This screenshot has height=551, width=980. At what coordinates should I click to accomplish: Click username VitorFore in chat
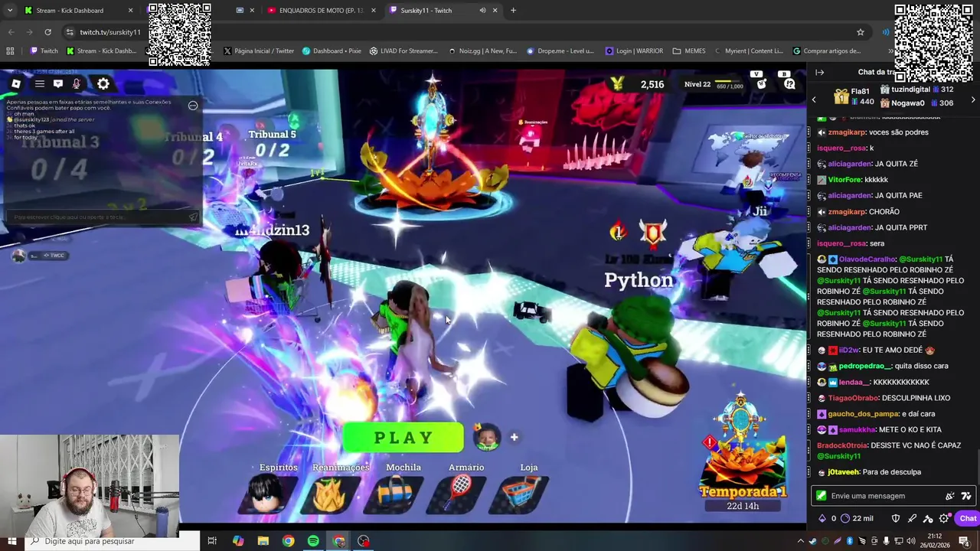point(844,180)
